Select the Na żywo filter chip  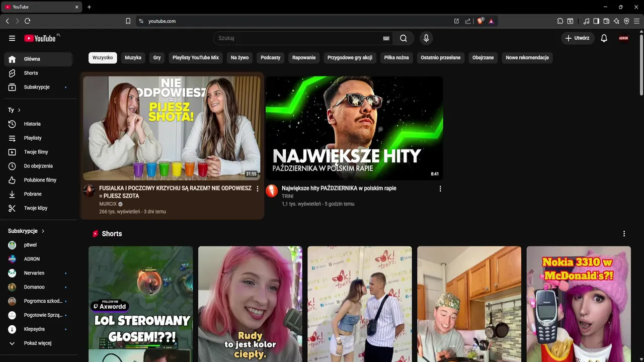point(239,58)
